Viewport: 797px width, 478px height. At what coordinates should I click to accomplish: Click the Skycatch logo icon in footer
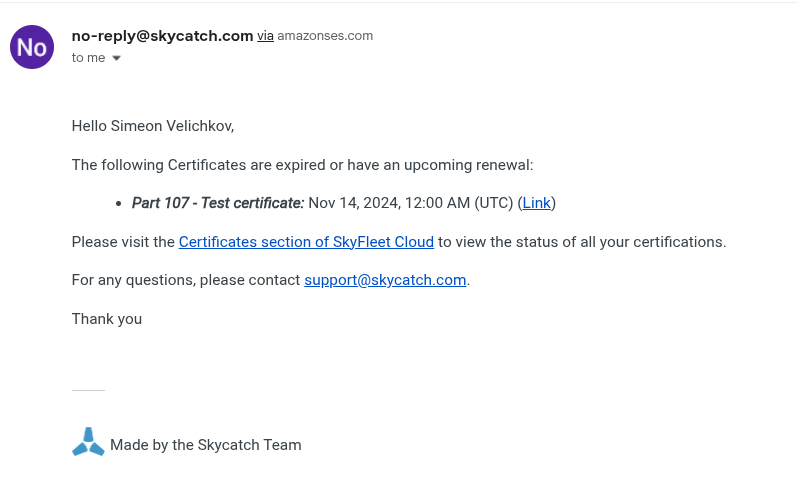click(x=88, y=441)
